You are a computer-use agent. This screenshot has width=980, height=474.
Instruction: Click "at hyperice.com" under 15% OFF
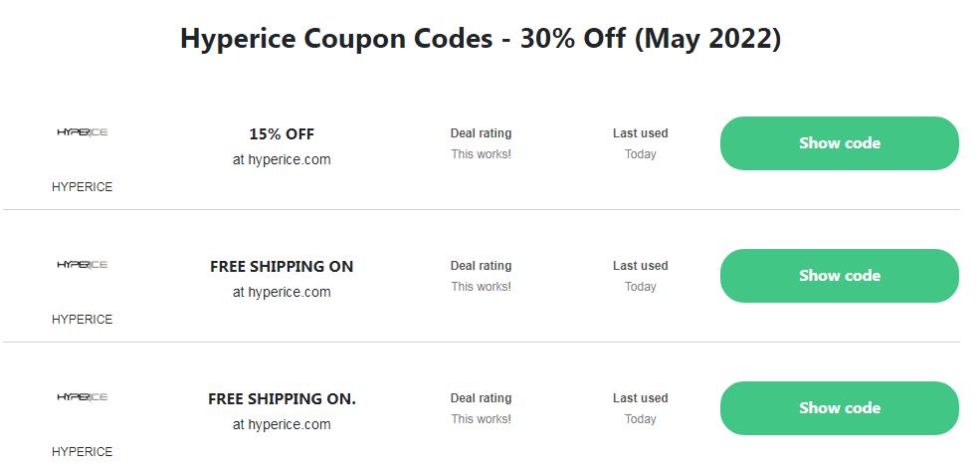tap(282, 159)
